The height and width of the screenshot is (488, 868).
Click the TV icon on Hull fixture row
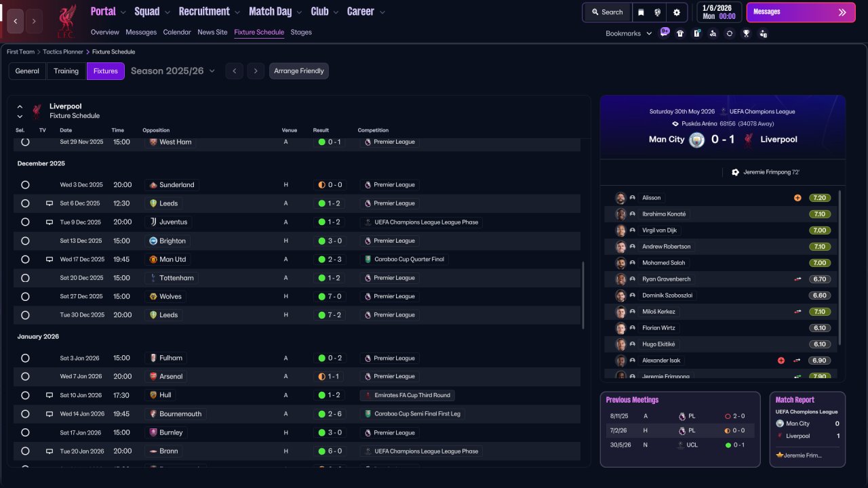point(50,395)
